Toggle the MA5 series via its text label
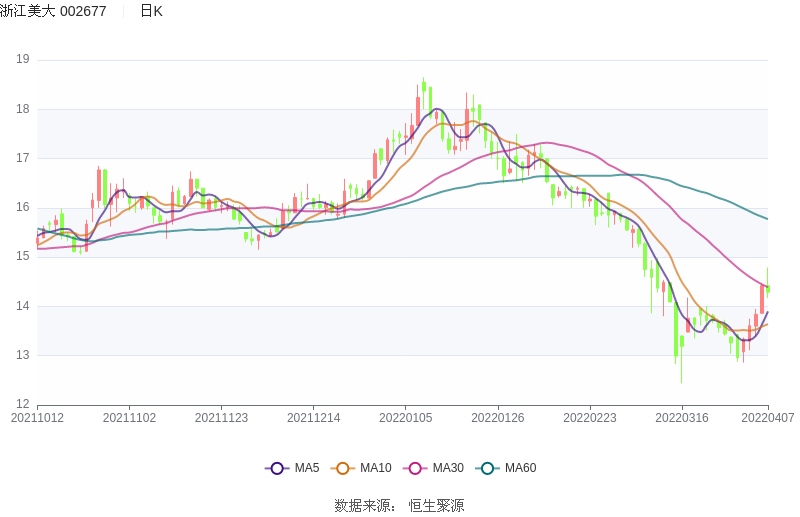Viewport: 800px width, 517px height. click(x=307, y=468)
